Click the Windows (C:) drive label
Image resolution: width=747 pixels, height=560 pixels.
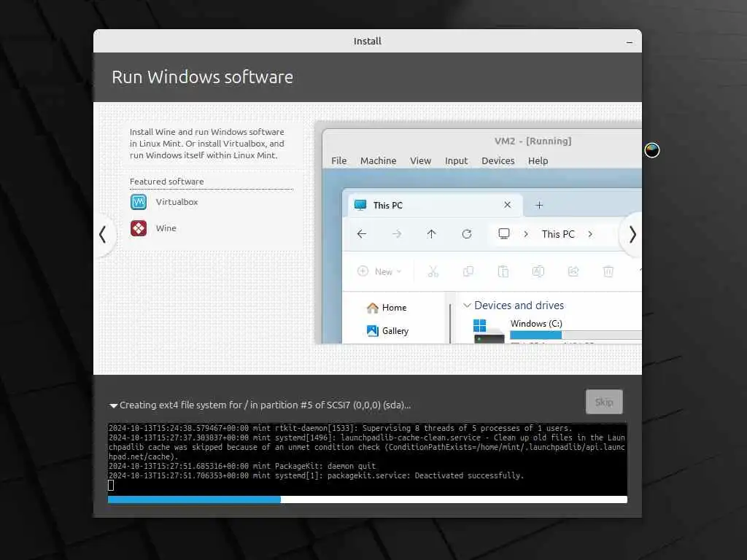coord(536,323)
